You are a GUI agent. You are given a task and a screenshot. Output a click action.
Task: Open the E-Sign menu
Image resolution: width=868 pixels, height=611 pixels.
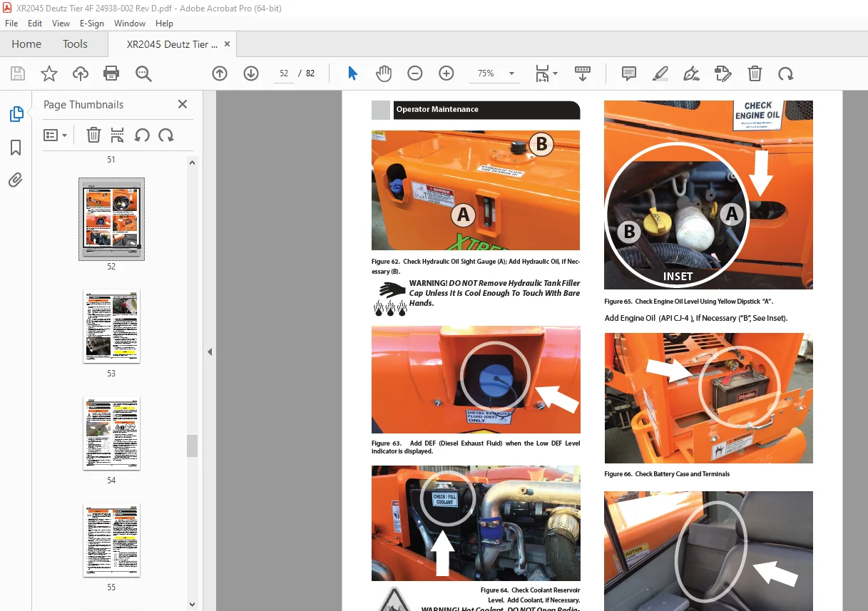click(91, 23)
